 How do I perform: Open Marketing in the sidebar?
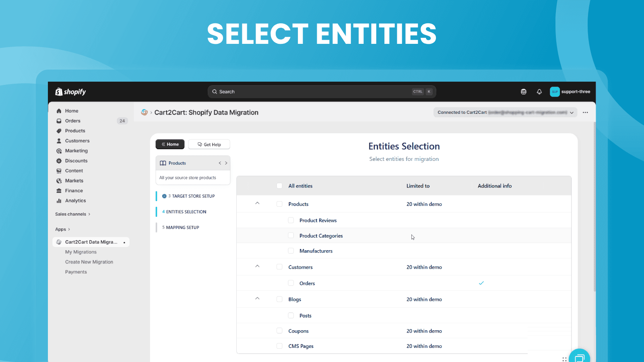coord(76,151)
